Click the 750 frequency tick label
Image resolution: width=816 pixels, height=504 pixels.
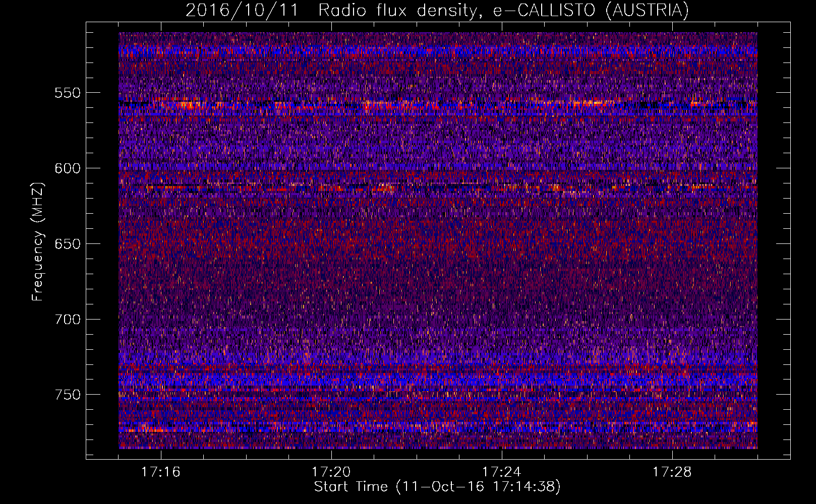(x=68, y=395)
